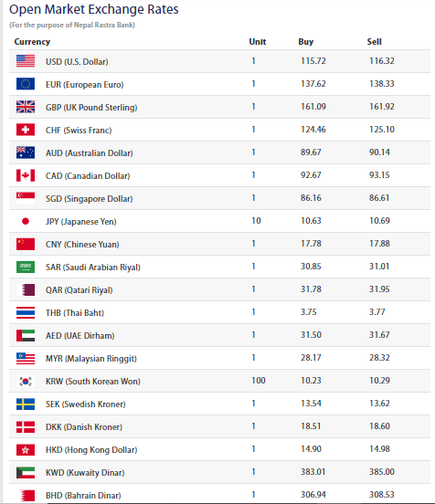Click the Japan red circle flag icon
The image size is (435, 504).
coord(26,221)
